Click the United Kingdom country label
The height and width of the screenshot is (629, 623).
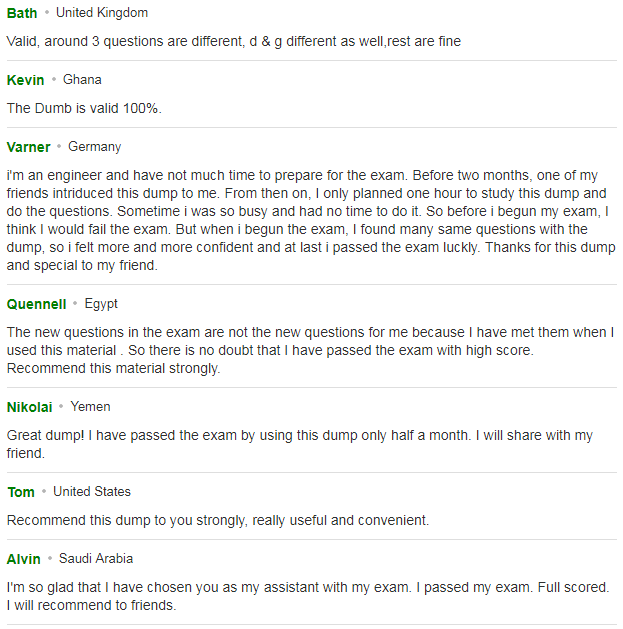click(x=102, y=12)
